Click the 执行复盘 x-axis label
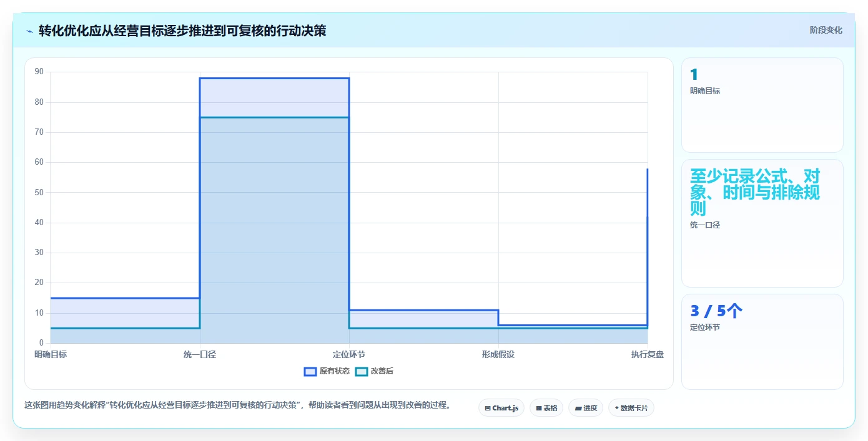 click(x=648, y=354)
